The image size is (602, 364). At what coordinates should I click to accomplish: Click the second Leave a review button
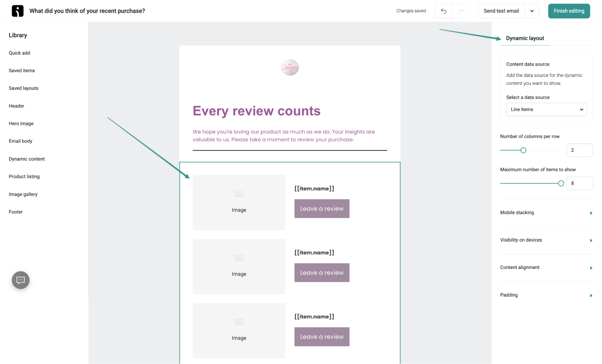(x=322, y=273)
